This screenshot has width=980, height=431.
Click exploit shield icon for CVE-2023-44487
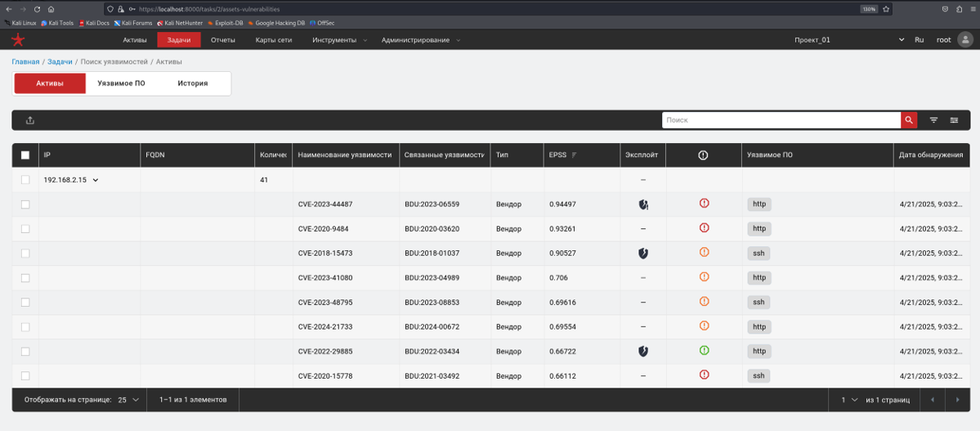click(x=643, y=204)
